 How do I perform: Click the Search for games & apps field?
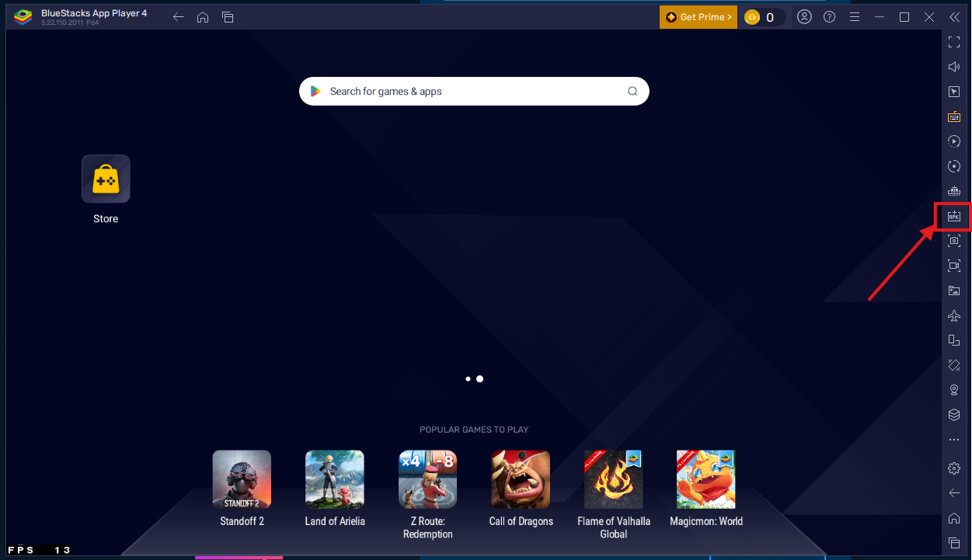(474, 92)
